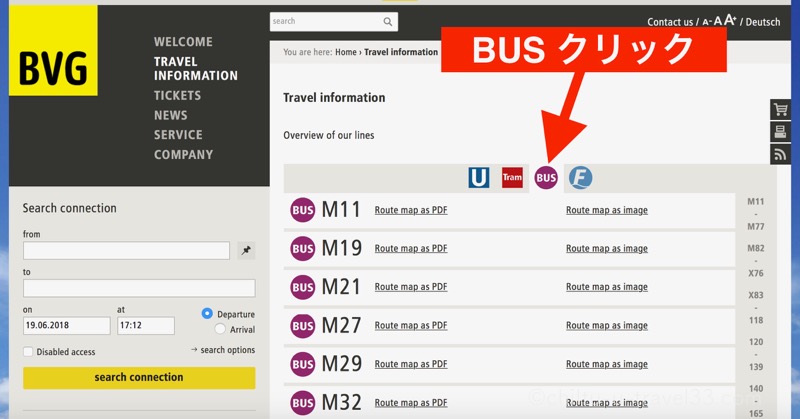Screen dimensions: 800x419
Task: Select the U-Bahn lines icon
Action: [x=479, y=178]
